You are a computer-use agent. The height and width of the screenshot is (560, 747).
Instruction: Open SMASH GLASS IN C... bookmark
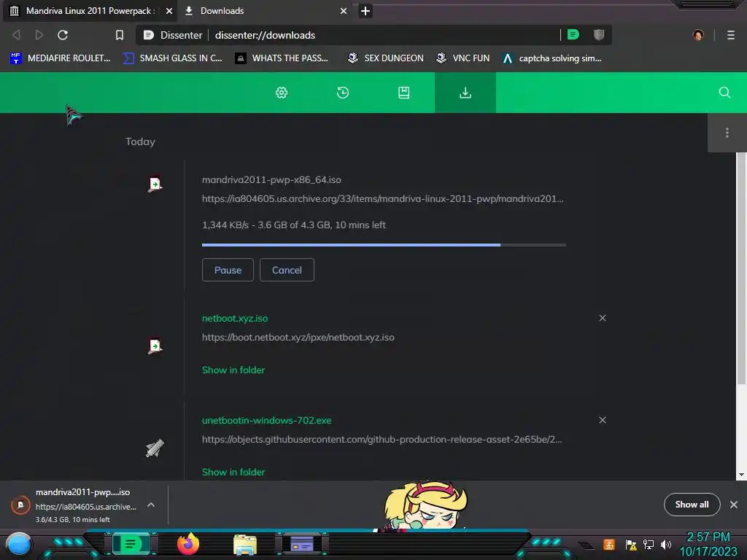click(173, 58)
